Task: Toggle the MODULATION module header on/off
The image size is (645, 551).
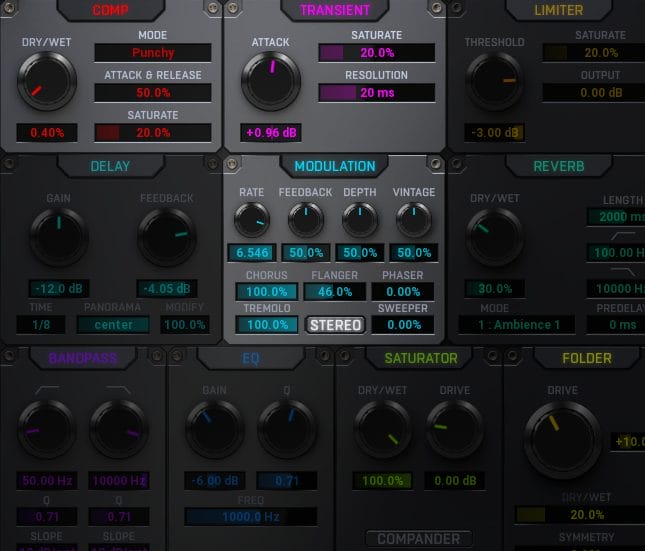Action: 335,166
